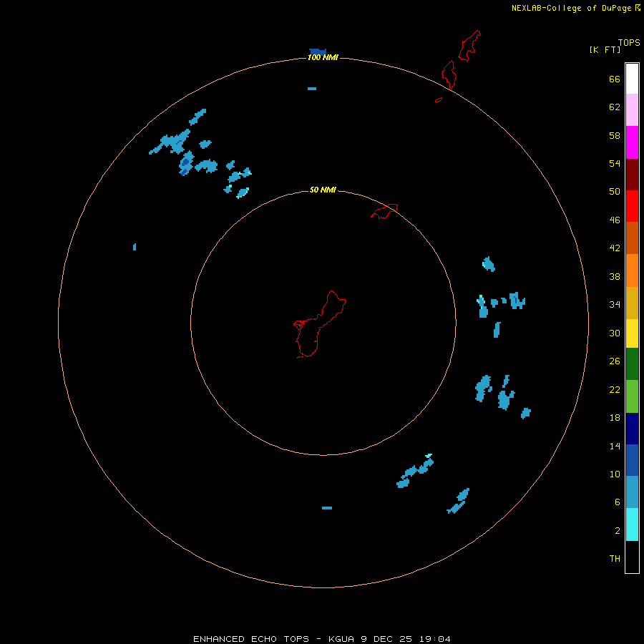Click the NEXLAB-College of DuPage text

pos(571,8)
